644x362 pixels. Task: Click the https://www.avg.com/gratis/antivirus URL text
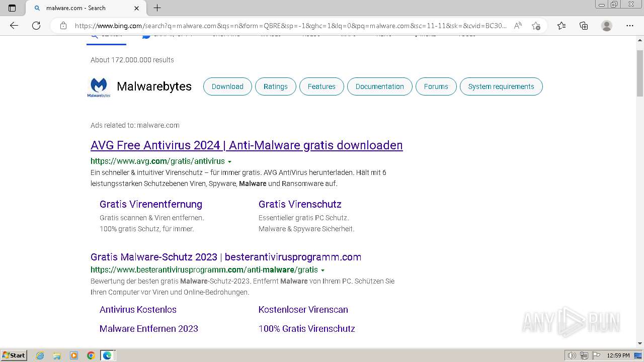[157, 161]
